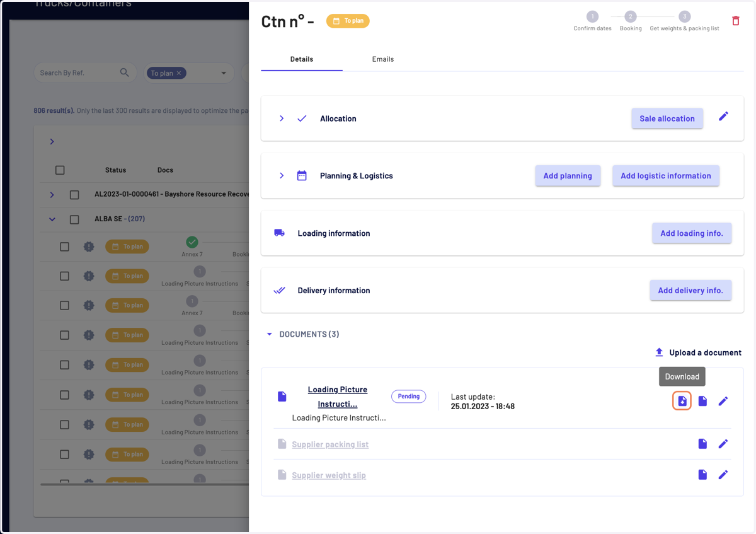756x534 pixels.
Task: Expand the top chevron above the table header
Action: click(52, 142)
